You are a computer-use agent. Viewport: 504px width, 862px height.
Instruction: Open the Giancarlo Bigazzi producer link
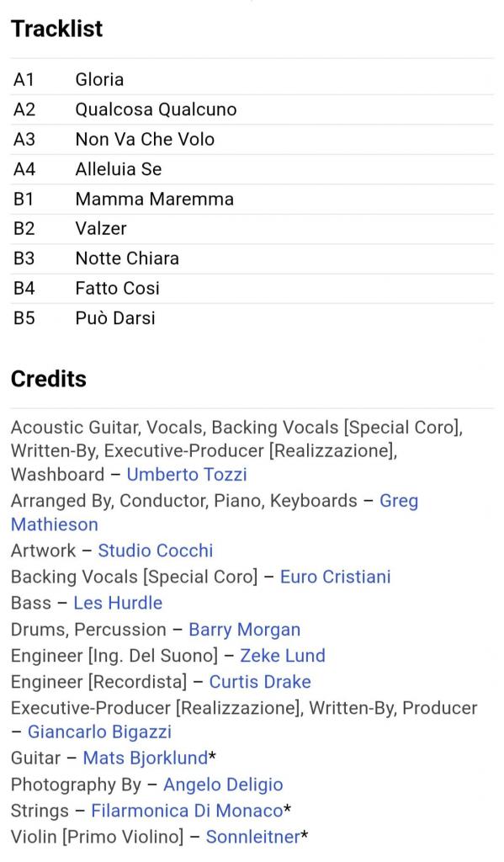pyautogui.click(x=100, y=732)
